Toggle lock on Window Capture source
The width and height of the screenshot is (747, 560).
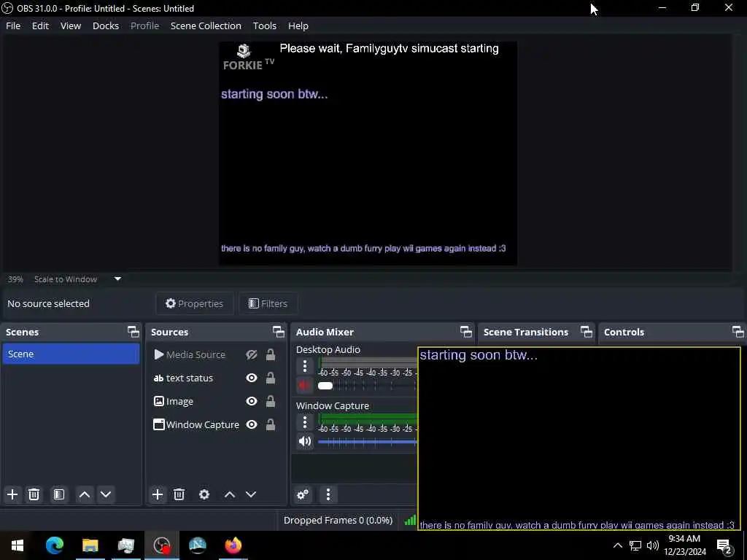click(271, 425)
